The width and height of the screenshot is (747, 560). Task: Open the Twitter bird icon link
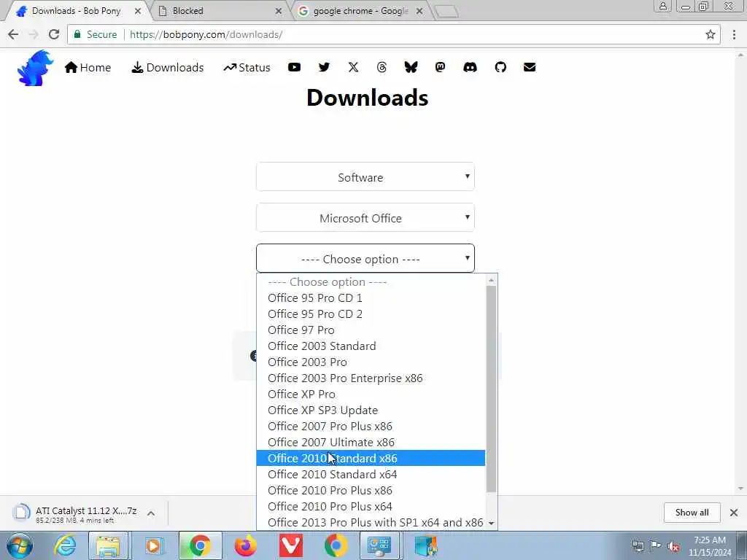[x=324, y=67]
